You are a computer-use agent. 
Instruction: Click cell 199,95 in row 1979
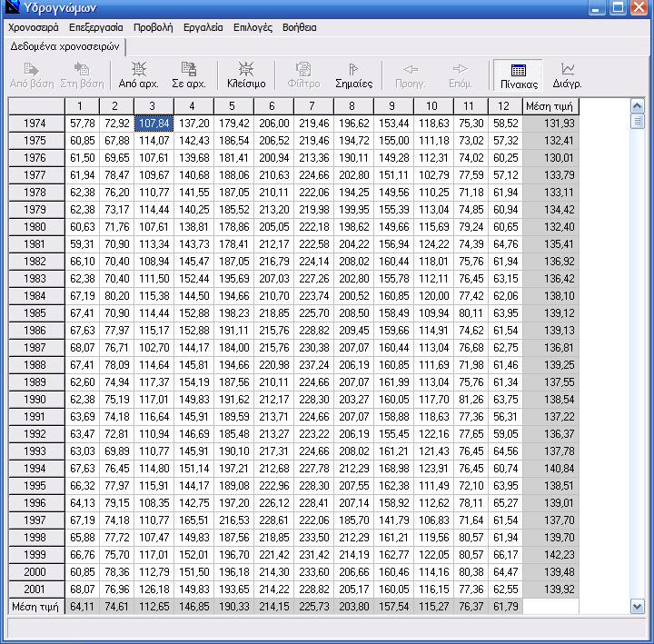(353, 210)
